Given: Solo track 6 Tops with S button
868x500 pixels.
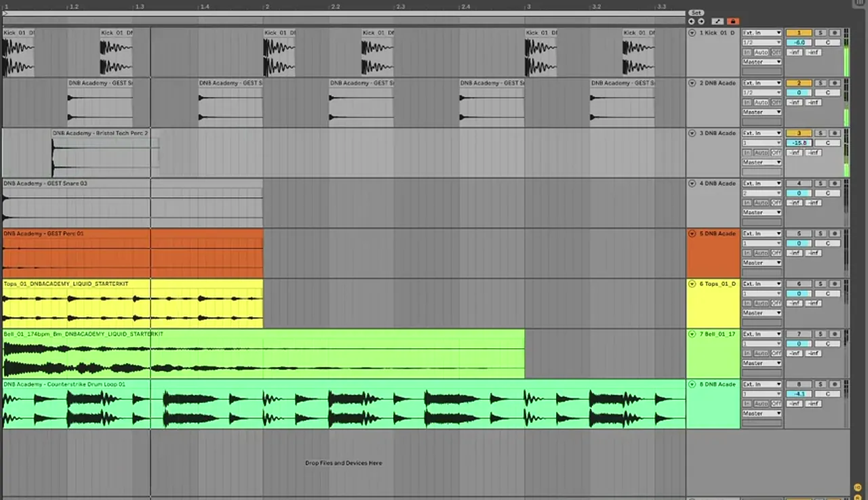Looking at the screenshot, I should pos(821,283).
